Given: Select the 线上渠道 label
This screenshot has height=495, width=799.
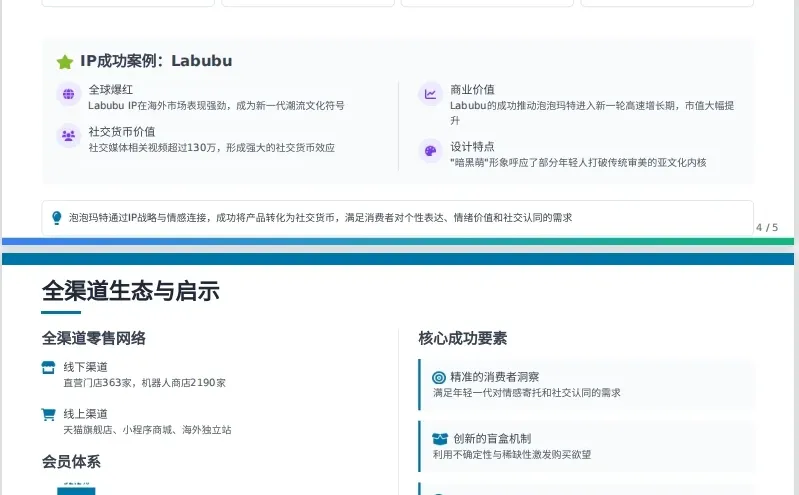Looking at the screenshot, I should coord(86,414).
